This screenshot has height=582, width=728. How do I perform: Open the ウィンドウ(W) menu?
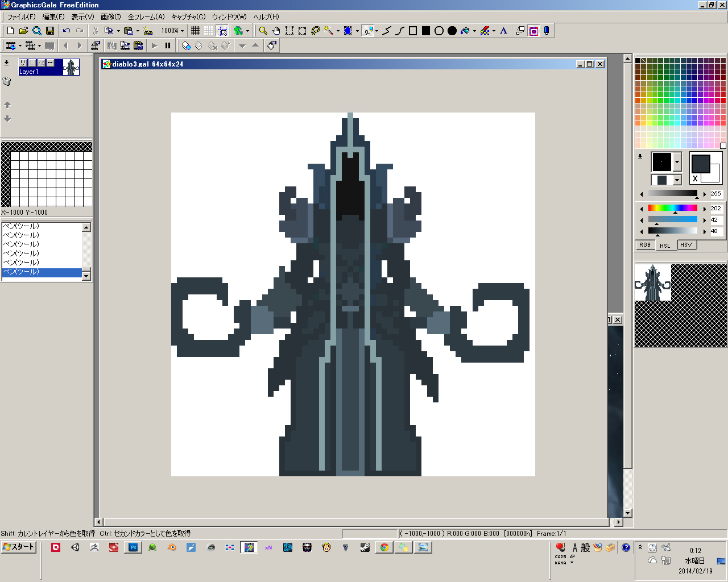click(x=229, y=16)
